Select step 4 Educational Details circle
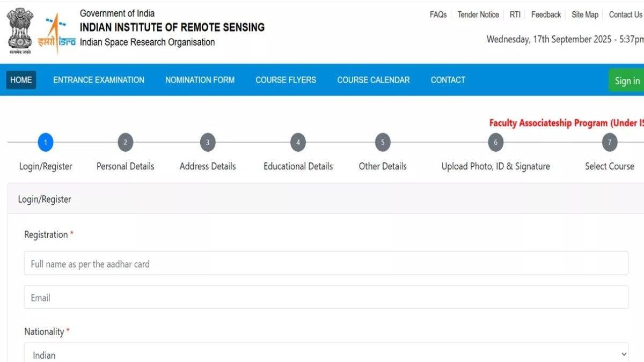644x362 pixels. pos(298,143)
